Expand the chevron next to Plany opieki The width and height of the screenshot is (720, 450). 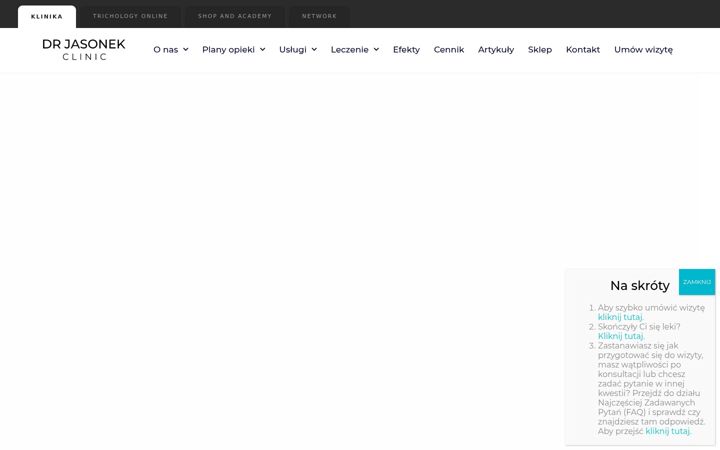[263, 50]
